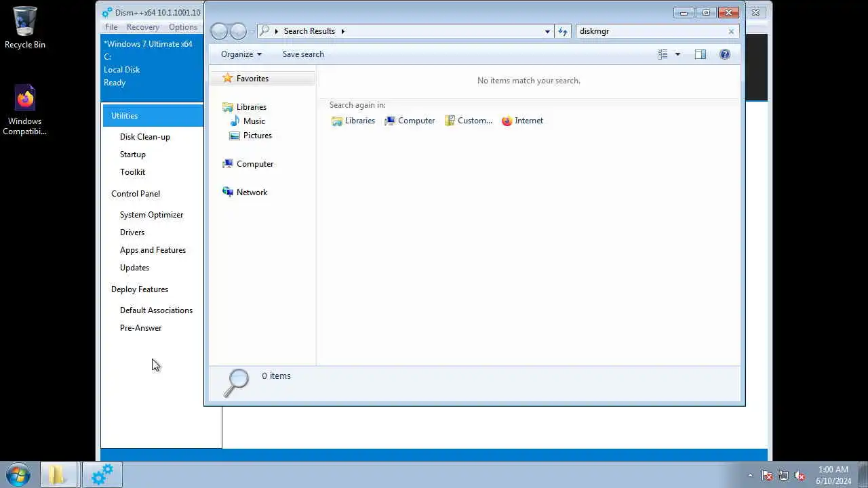Open Toolkit in Dism++ sidebar
Screen dimensions: 868x488
tap(132, 172)
